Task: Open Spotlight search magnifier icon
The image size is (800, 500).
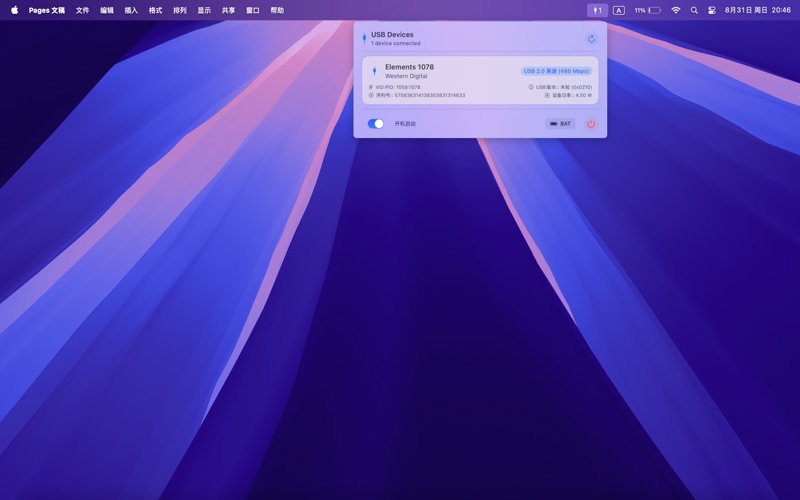Action: [x=694, y=10]
